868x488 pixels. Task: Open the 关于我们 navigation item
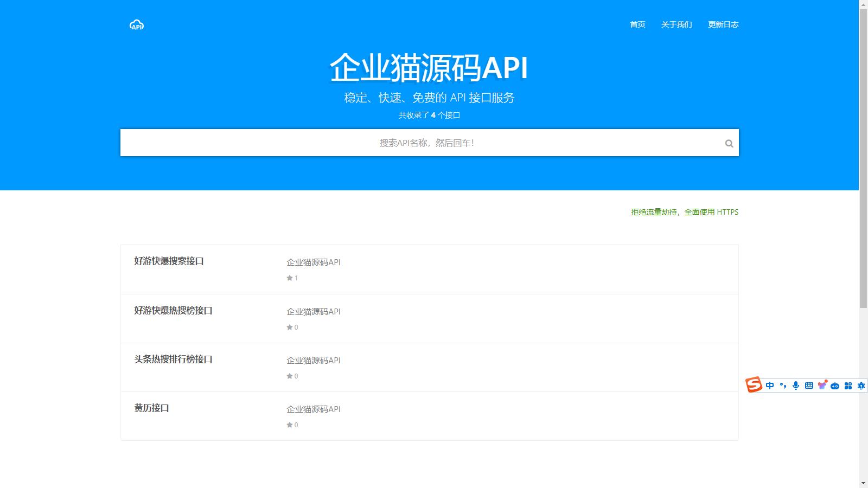(676, 24)
